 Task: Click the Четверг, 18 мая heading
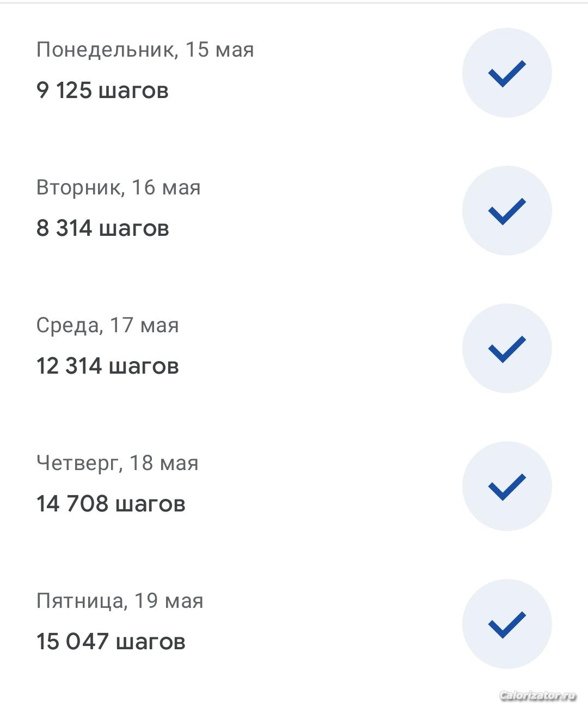(117, 463)
